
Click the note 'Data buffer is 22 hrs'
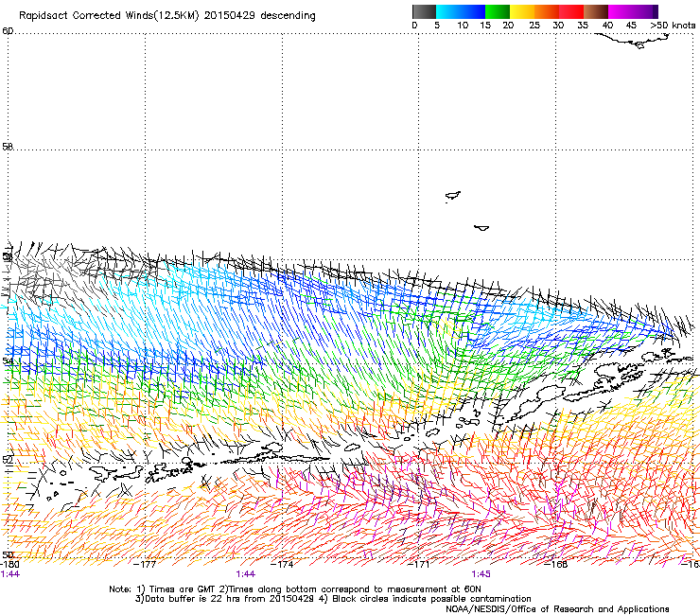[x=193, y=599]
